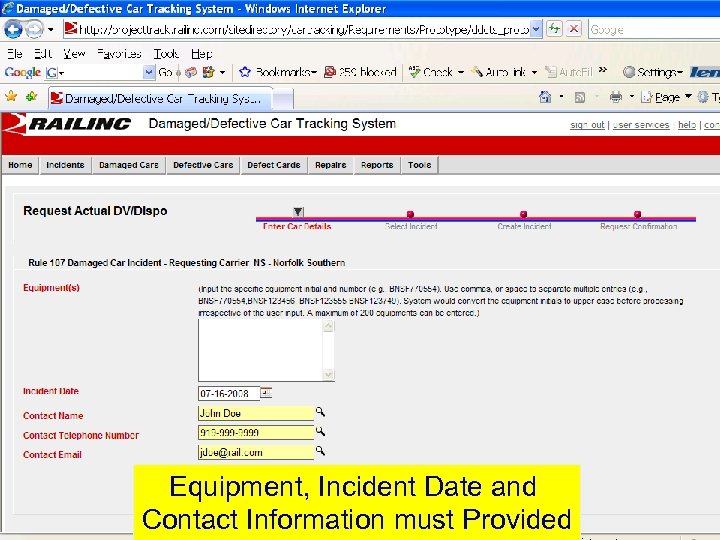
Task: Click the Equipment text area scroll up arrow
Action: coord(328,326)
